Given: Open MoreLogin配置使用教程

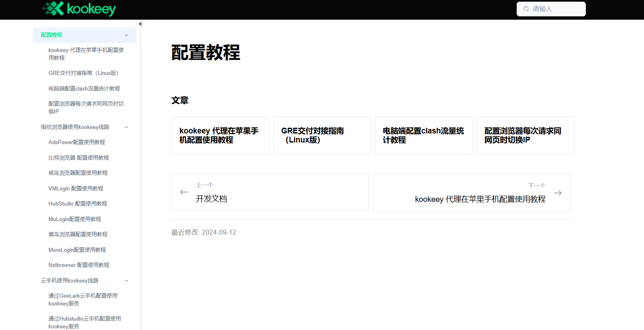Looking at the screenshot, I should [77, 250].
